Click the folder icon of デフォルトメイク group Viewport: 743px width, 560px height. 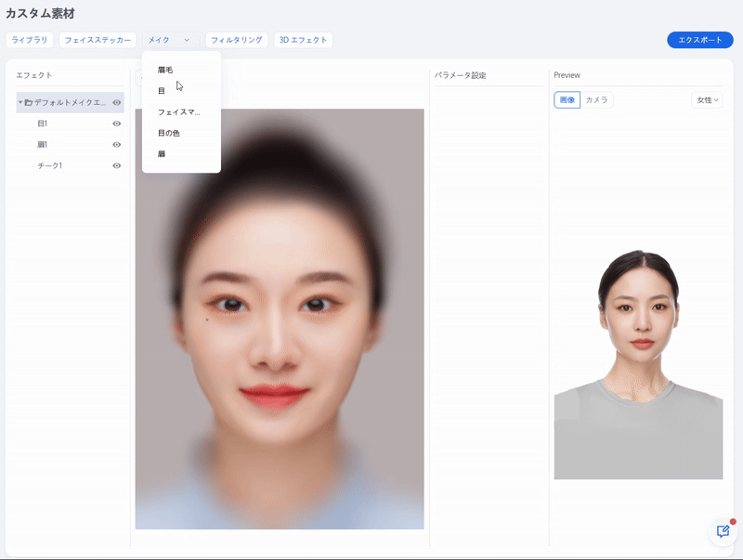29,102
